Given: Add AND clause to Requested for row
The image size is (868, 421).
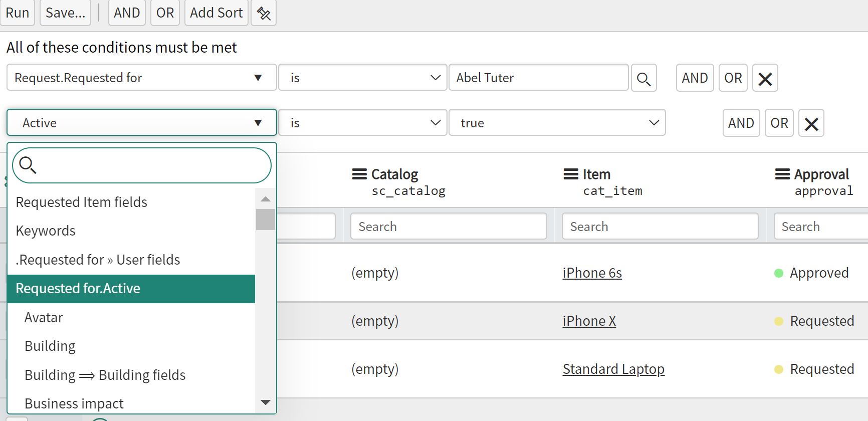Looking at the screenshot, I should [x=695, y=78].
